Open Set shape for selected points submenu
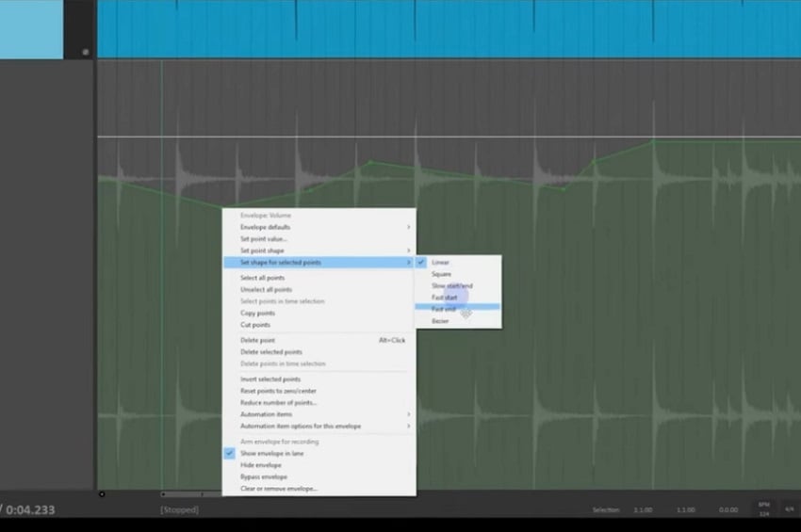Viewport: 801px width, 532px height. click(x=319, y=263)
